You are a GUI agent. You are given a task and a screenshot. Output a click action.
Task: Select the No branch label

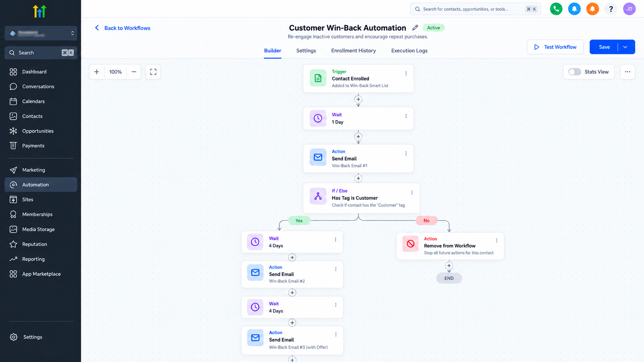point(426,220)
